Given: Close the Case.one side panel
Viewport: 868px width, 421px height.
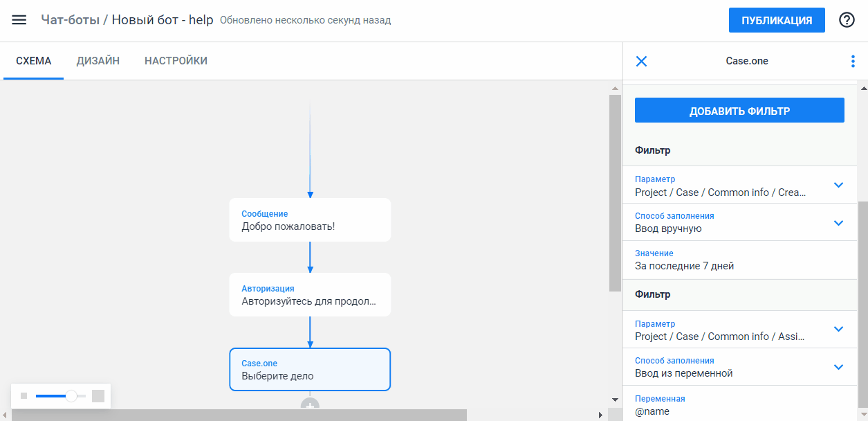Looking at the screenshot, I should 641,61.
